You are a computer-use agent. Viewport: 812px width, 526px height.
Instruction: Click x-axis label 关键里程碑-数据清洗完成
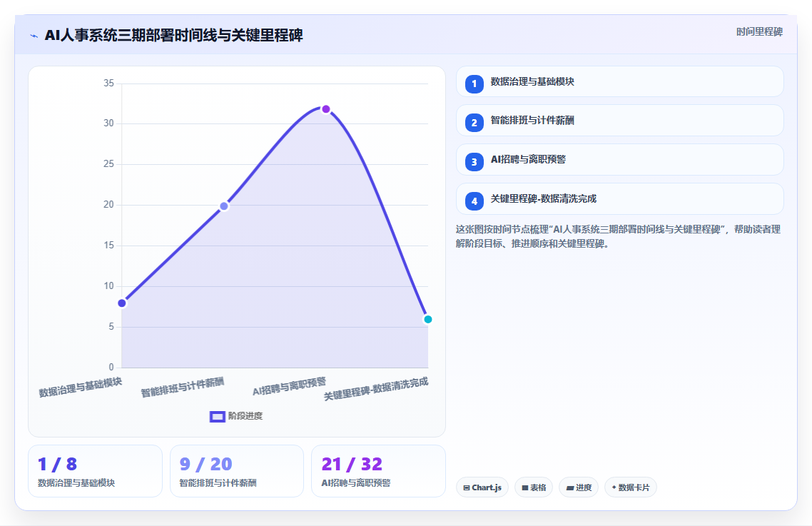377,389
